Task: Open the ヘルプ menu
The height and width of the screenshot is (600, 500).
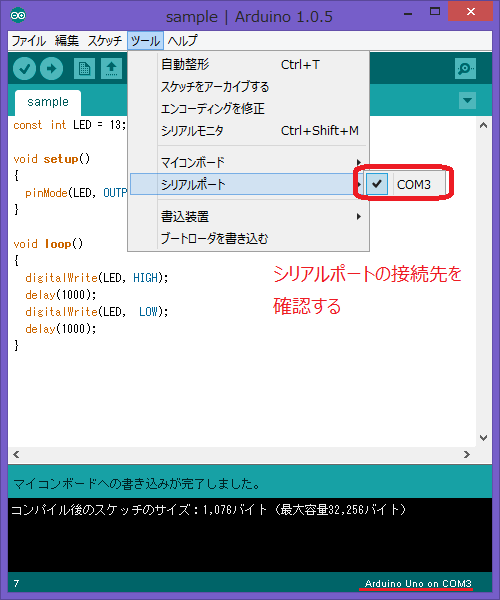Action: pyautogui.click(x=182, y=41)
